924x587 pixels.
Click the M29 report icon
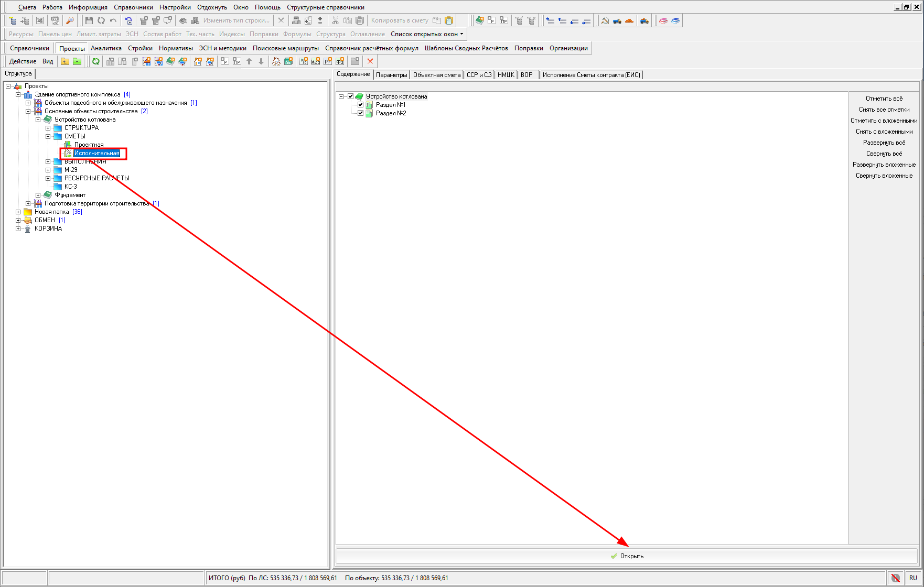(316, 61)
